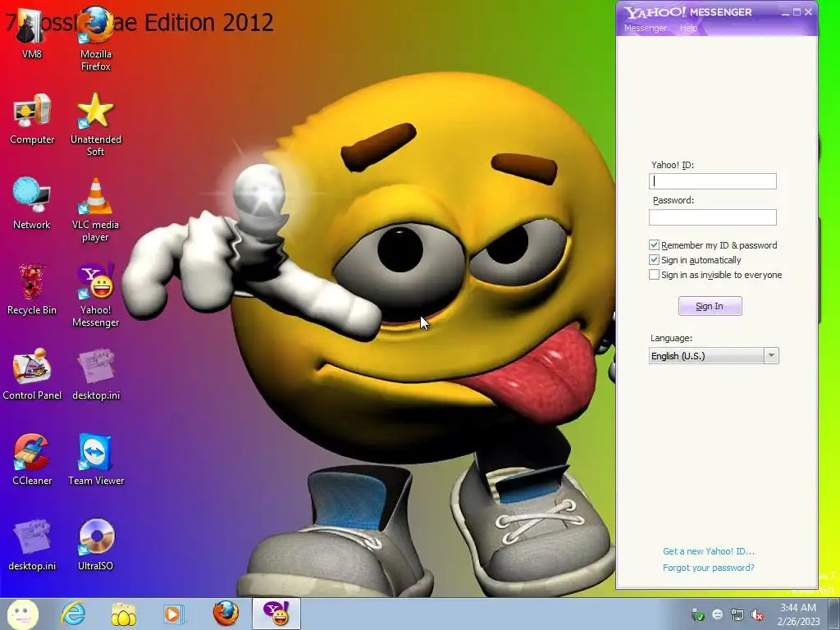Screen dimensions: 840x630
Task: Click the network tray icon
Action: [737, 615]
